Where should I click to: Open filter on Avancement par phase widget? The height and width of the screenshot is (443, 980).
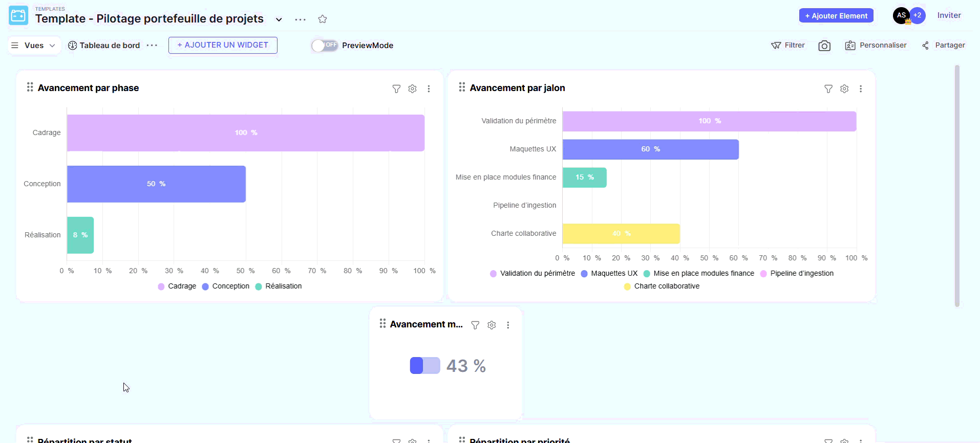click(396, 89)
